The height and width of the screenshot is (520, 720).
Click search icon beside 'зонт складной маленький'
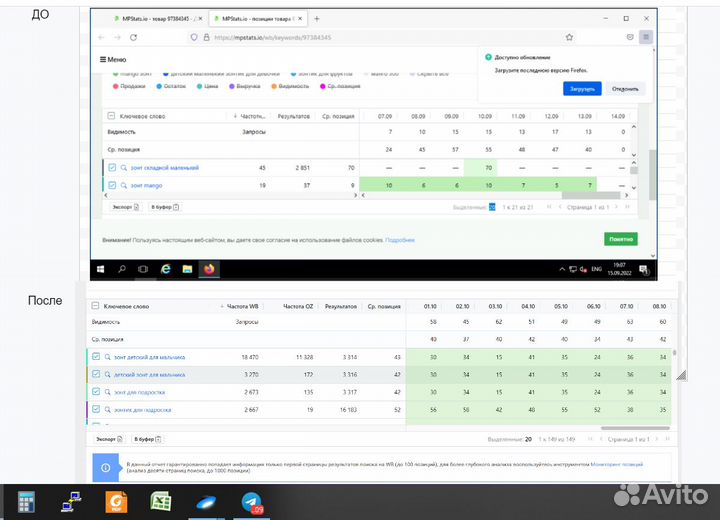click(124, 168)
